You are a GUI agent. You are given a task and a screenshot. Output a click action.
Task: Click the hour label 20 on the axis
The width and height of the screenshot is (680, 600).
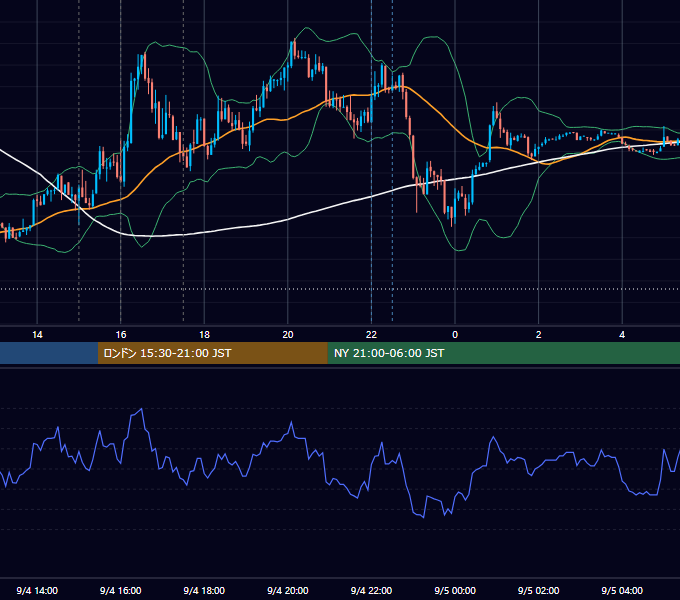tap(288, 335)
